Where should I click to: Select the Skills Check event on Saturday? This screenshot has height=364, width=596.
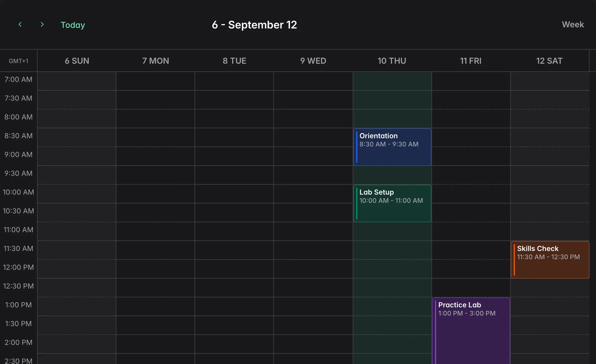click(x=550, y=259)
